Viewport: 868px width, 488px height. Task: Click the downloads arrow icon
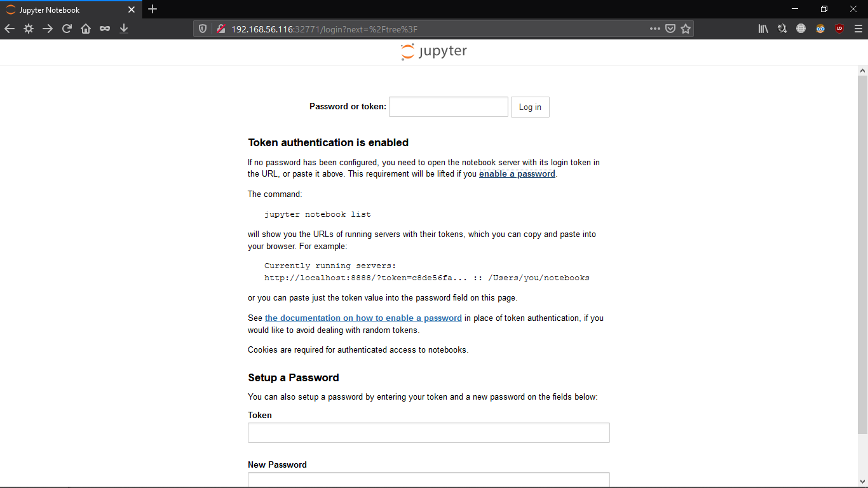[x=124, y=29]
